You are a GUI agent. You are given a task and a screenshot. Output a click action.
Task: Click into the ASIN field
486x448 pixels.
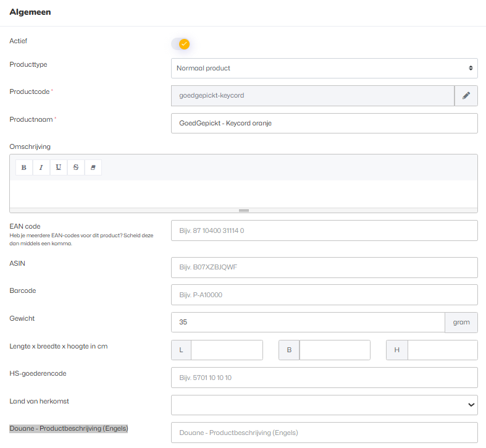[324, 268]
